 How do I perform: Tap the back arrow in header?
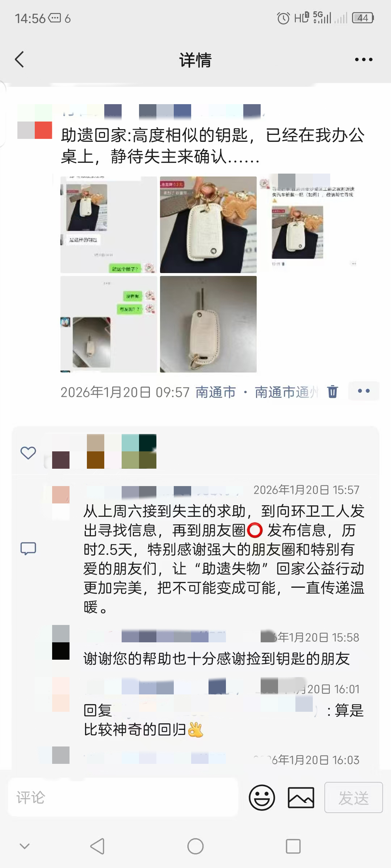coord(20,60)
